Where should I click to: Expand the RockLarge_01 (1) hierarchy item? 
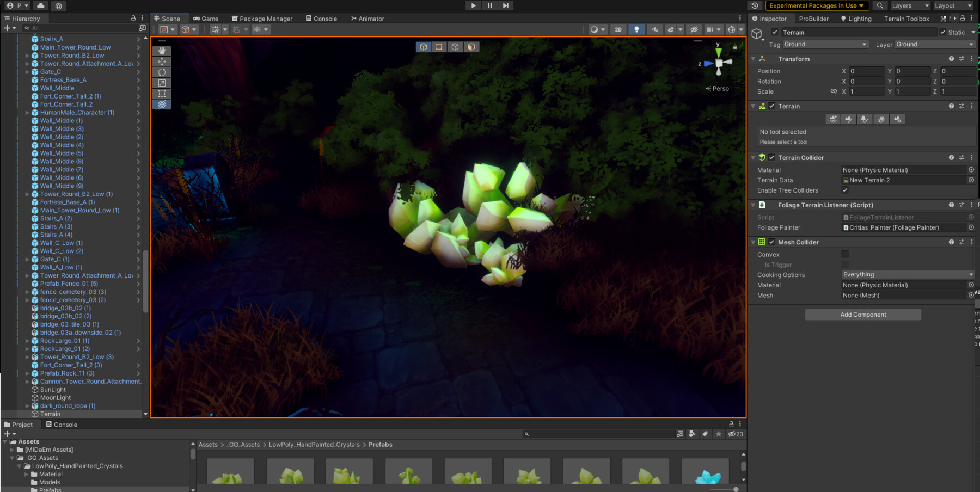(x=27, y=340)
